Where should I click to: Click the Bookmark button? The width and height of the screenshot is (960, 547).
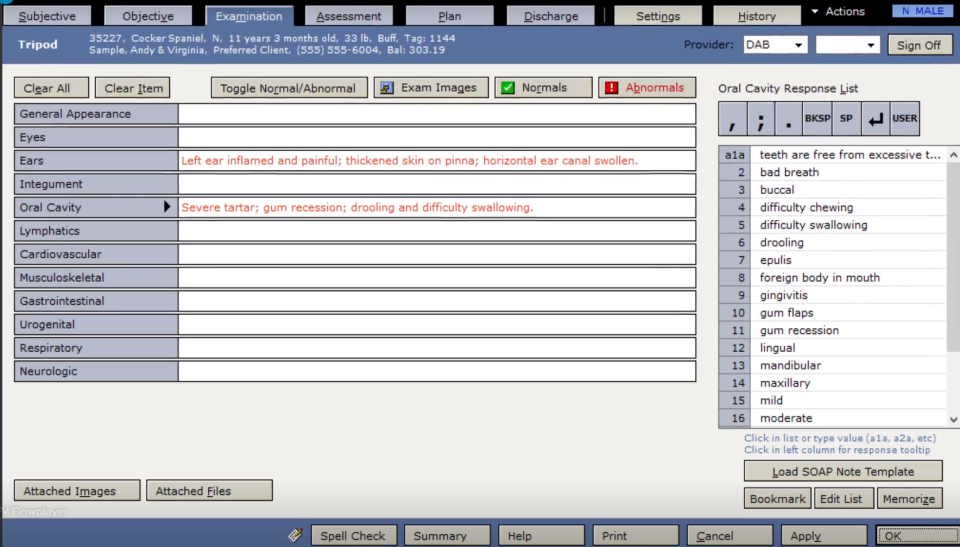(778, 499)
